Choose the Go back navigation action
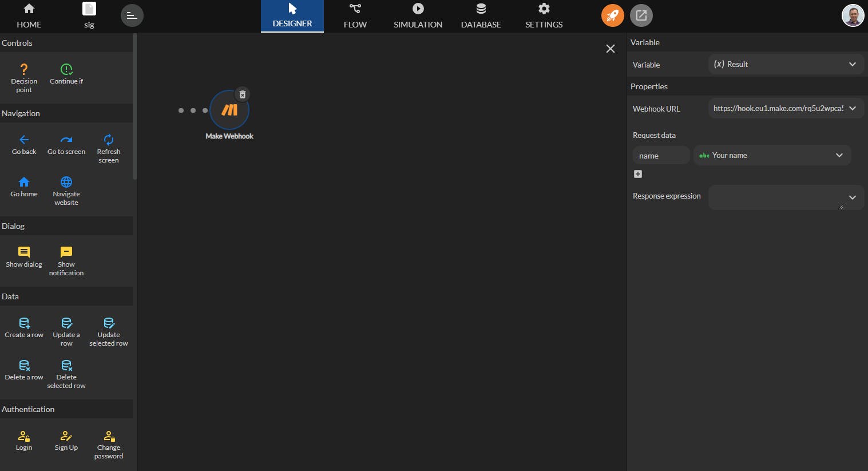 tap(24, 144)
